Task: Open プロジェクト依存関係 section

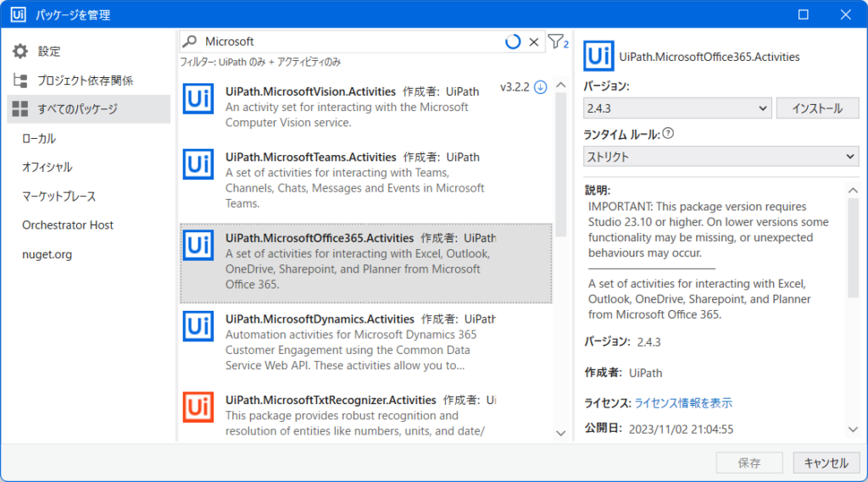Action: pos(89,80)
